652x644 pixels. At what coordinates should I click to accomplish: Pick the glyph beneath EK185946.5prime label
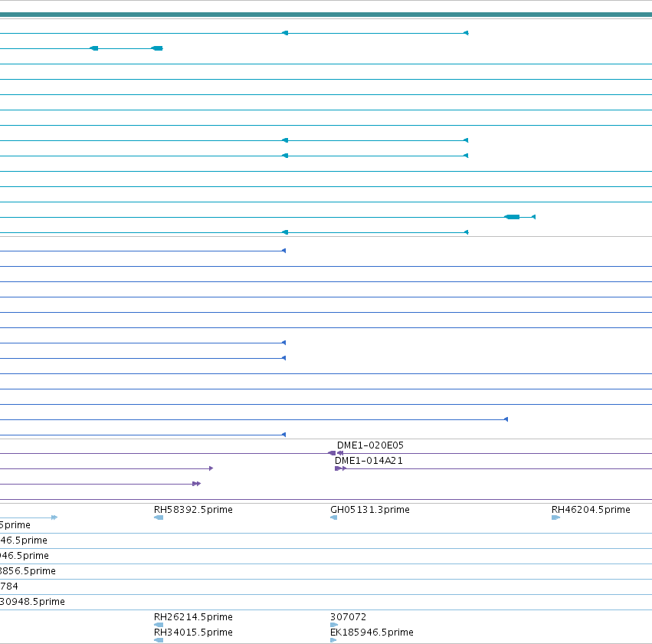(x=333, y=640)
